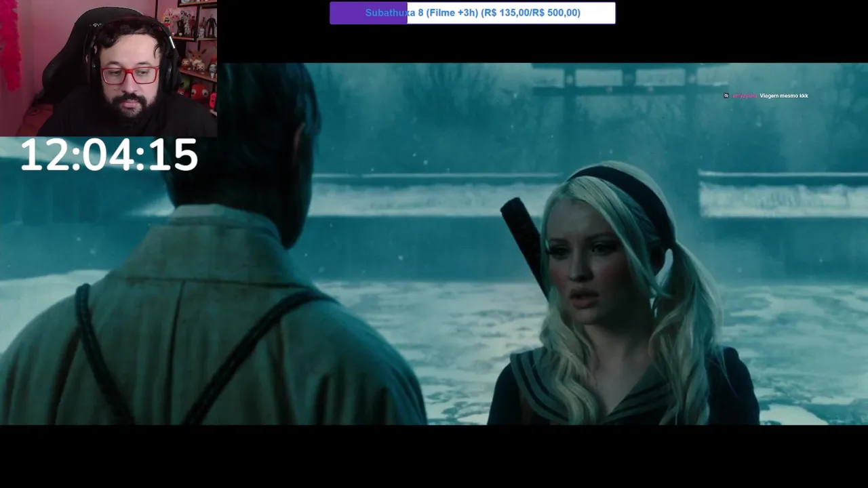Viewport: 868px width, 488px height.
Task: Click the chat message 'Viagem mesmo kkk'
Action: click(x=784, y=96)
